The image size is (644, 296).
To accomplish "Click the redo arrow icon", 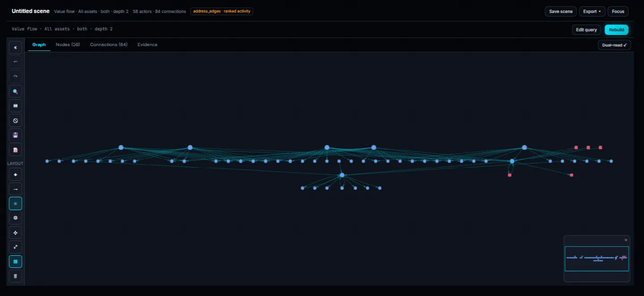I will [x=15, y=76].
